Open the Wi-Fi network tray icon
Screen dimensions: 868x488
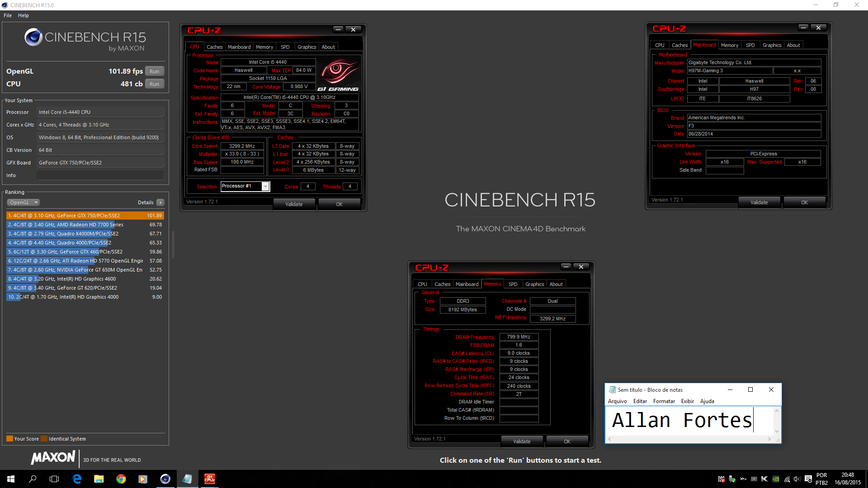(787, 479)
